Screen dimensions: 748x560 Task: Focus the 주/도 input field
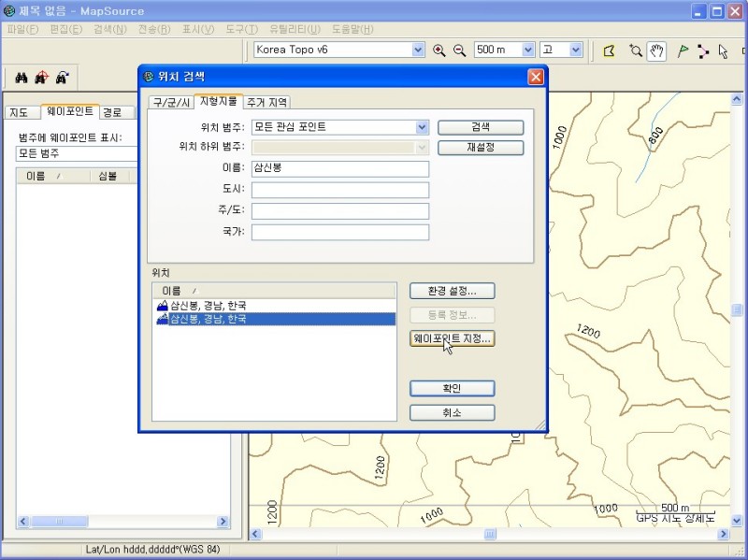click(340, 211)
